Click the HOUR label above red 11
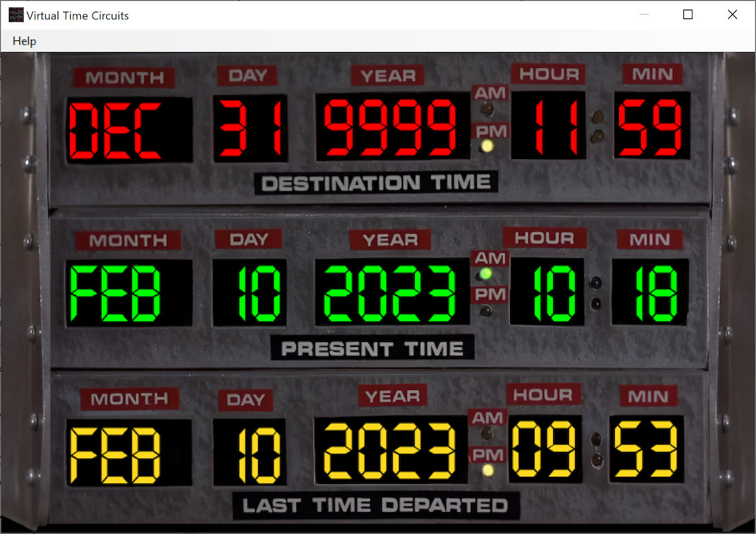This screenshot has height=534, width=756. pyautogui.click(x=549, y=74)
